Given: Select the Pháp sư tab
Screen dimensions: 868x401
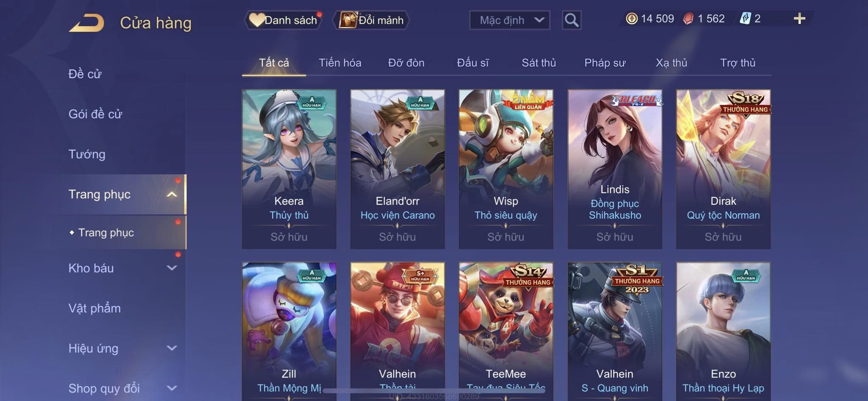Looking at the screenshot, I should (x=605, y=63).
